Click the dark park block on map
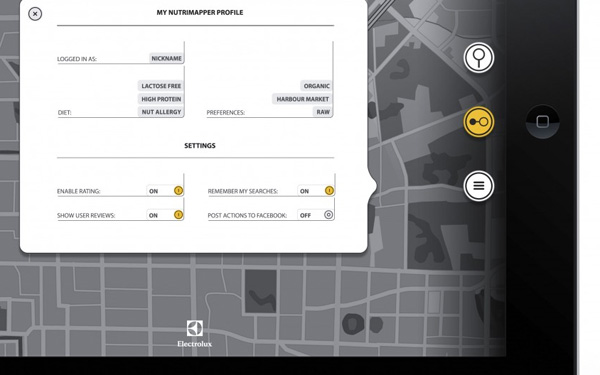 260,292
